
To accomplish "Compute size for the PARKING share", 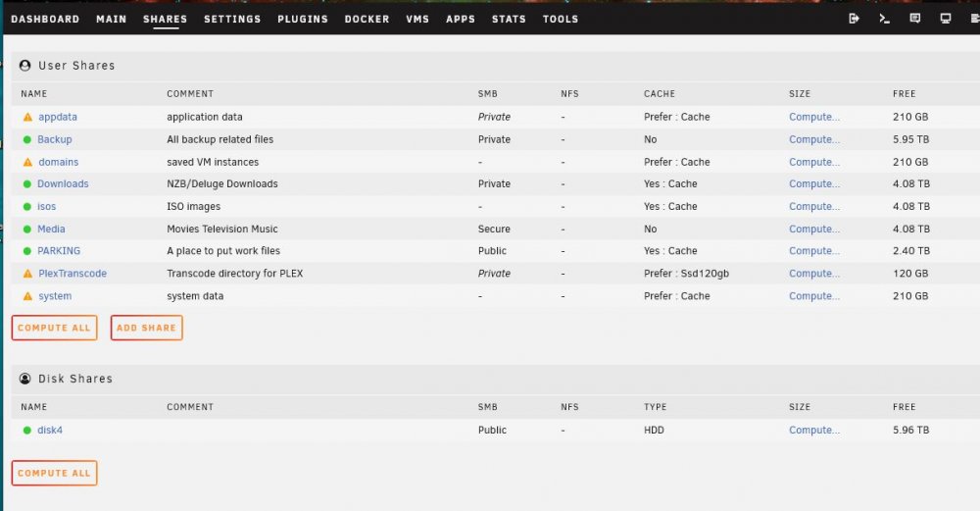I will tap(814, 251).
